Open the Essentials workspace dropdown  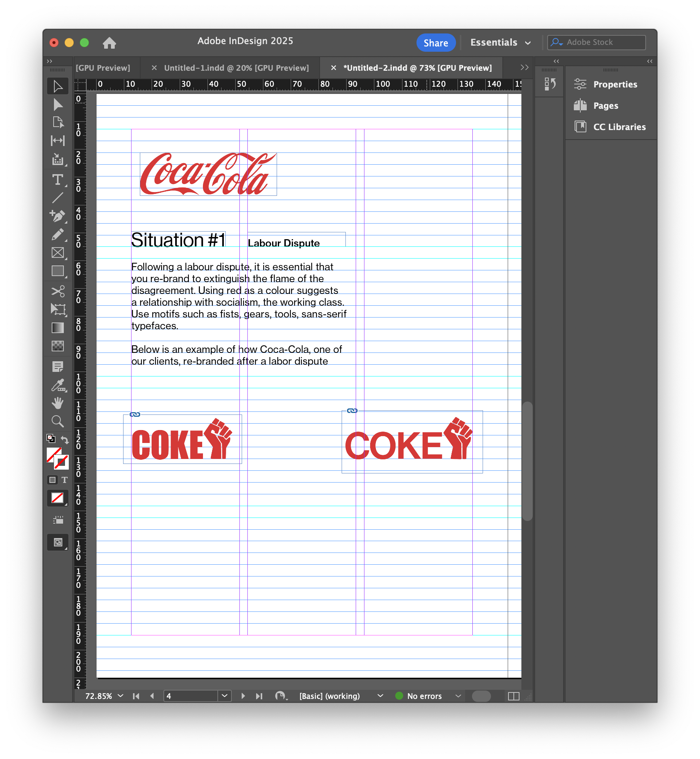click(500, 43)
